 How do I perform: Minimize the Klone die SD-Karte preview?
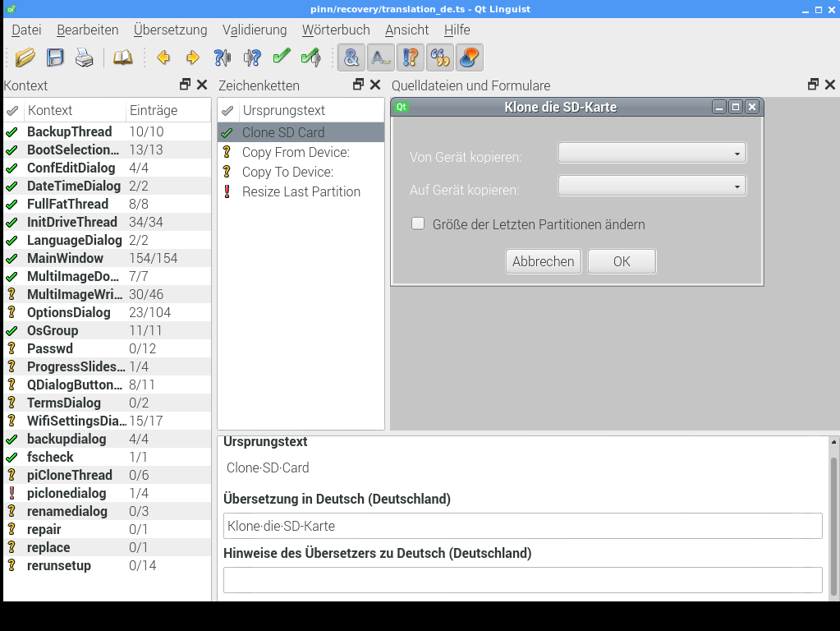719,108
